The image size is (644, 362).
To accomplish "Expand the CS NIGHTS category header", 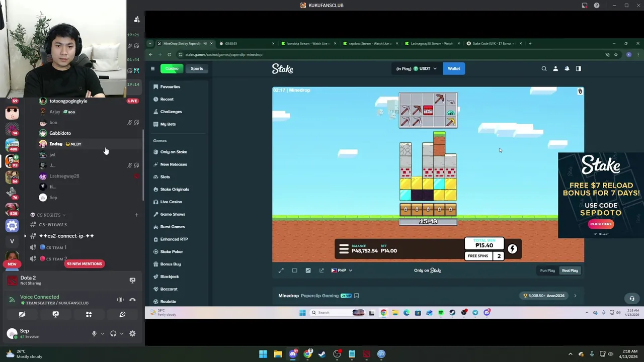I will click(48, 215).
